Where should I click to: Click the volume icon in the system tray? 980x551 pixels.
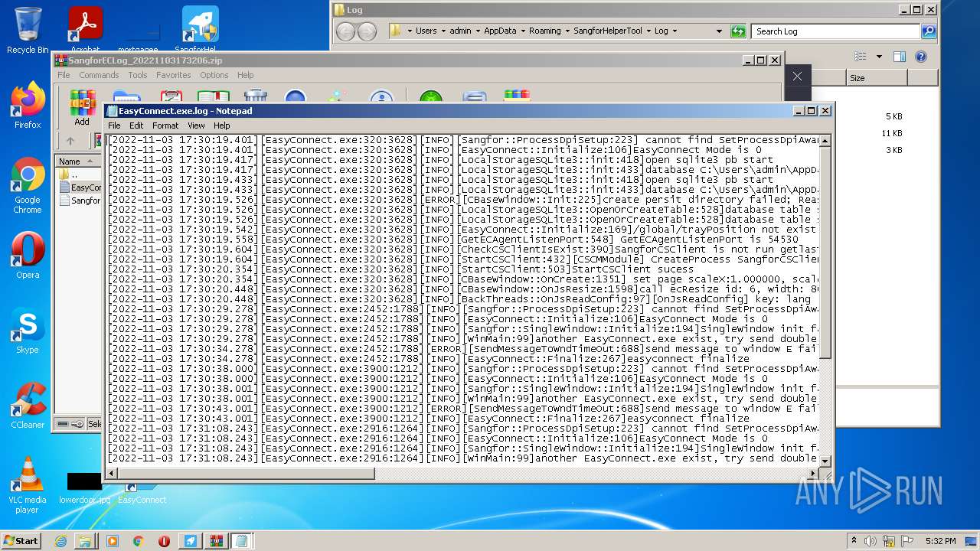point(870,541)
